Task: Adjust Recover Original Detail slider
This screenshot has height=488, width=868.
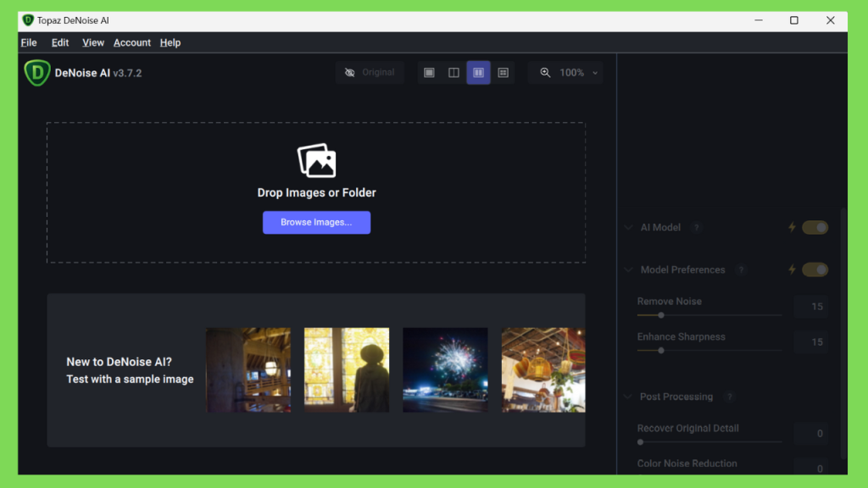Action: tap(641, 442)
